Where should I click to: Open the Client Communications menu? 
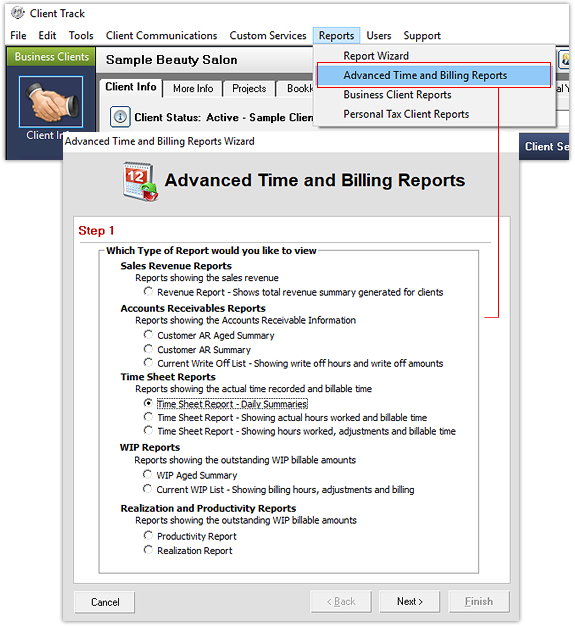click(161, 36)
